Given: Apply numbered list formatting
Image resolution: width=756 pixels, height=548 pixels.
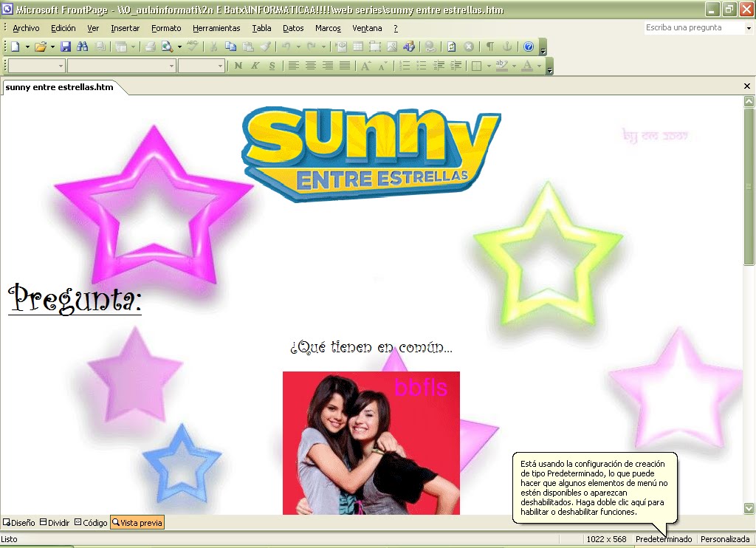Looking at the screenshot, I should point(405,66).
